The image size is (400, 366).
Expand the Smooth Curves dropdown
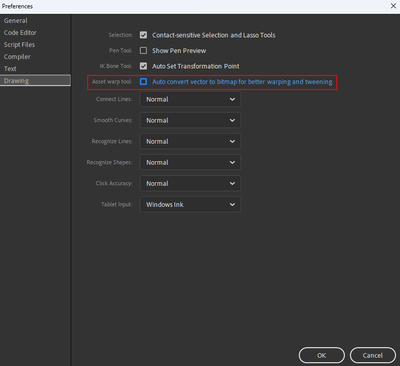pos(190,120)
